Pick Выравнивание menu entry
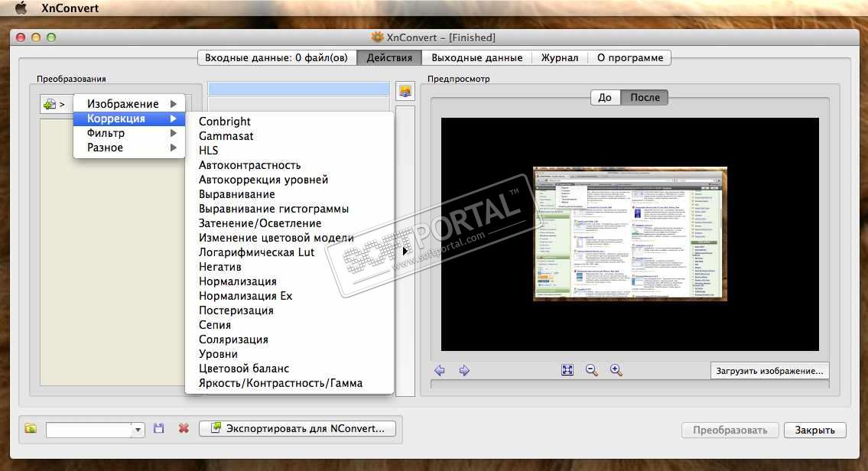Screen dimensions: 868x471 tap(290, 194)
